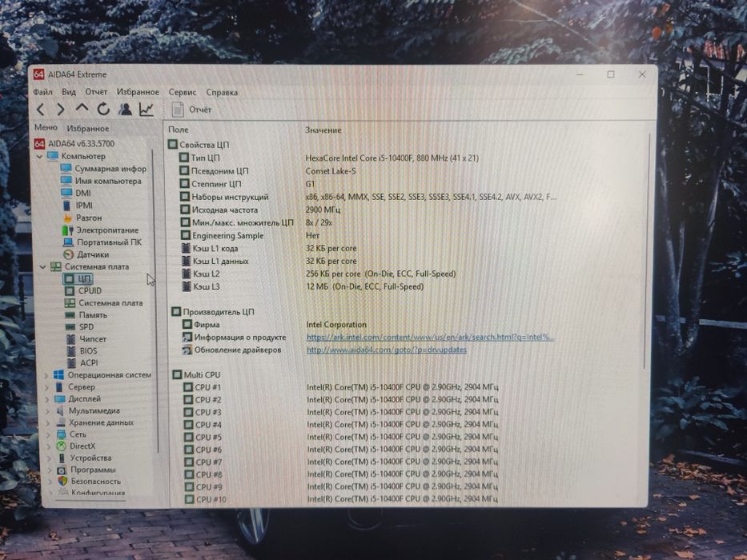Select the DMI tree item
This screenshot has width=747, height=560.
pyautogui.click(x=76, y=193)
